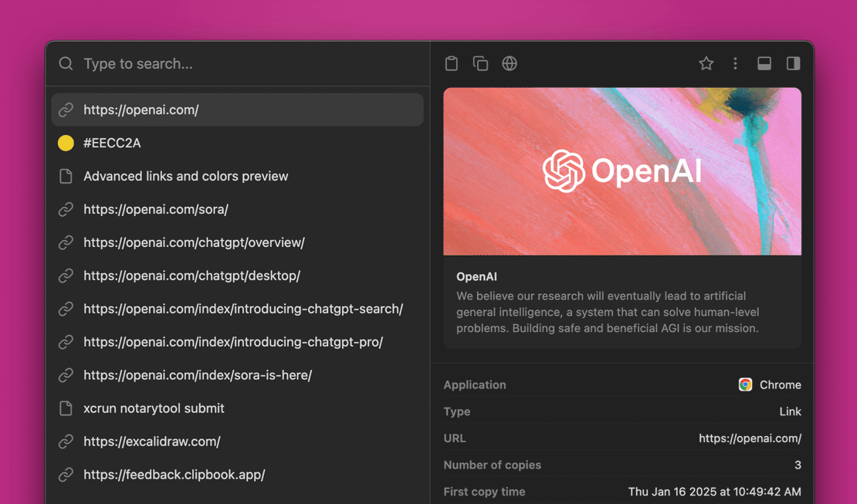Toggle the right preview sidebar icon
857x504 pixels.
[x=793, y=63]
